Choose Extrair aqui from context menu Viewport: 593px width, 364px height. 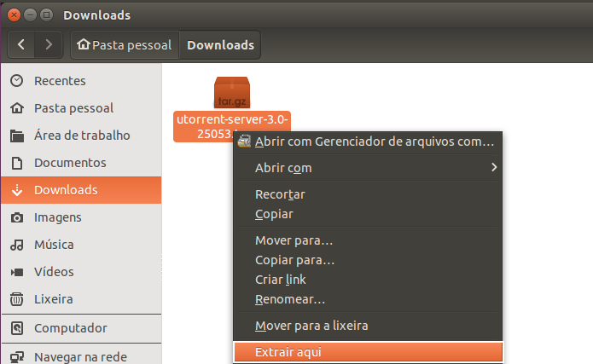click(368, 352)
